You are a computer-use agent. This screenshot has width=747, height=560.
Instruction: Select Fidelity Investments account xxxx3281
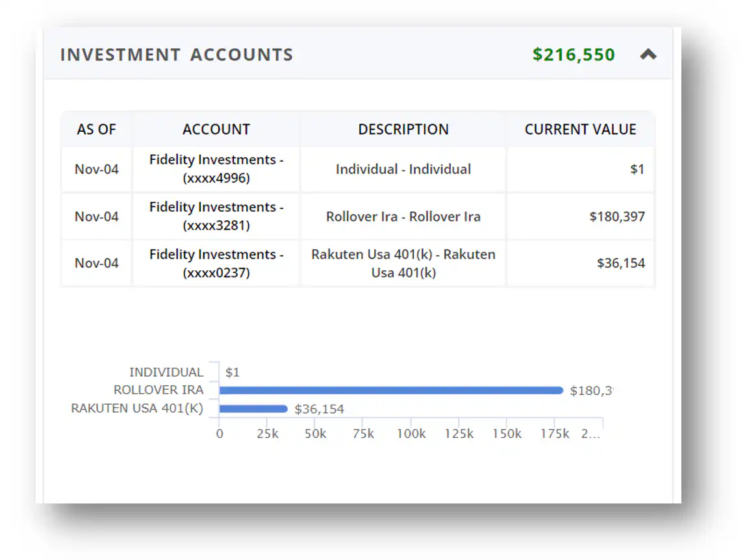[x=216, y=216]
